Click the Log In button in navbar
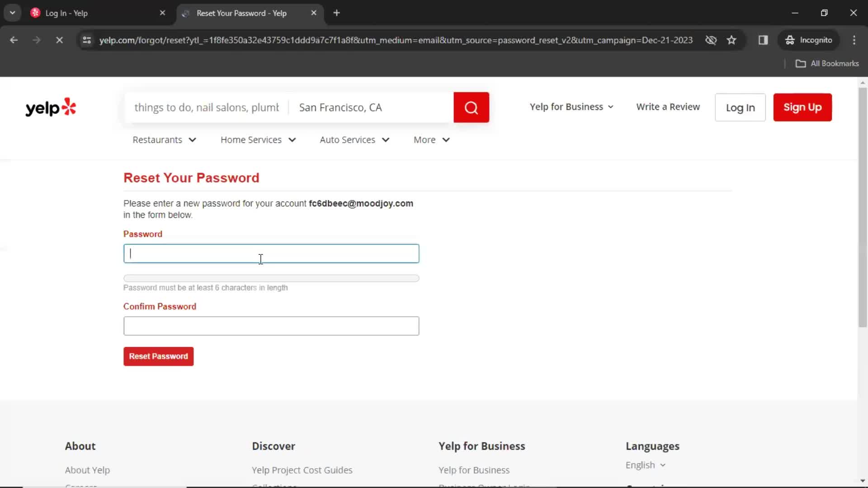This screenshot has width=868, height=488. point(741,107)
